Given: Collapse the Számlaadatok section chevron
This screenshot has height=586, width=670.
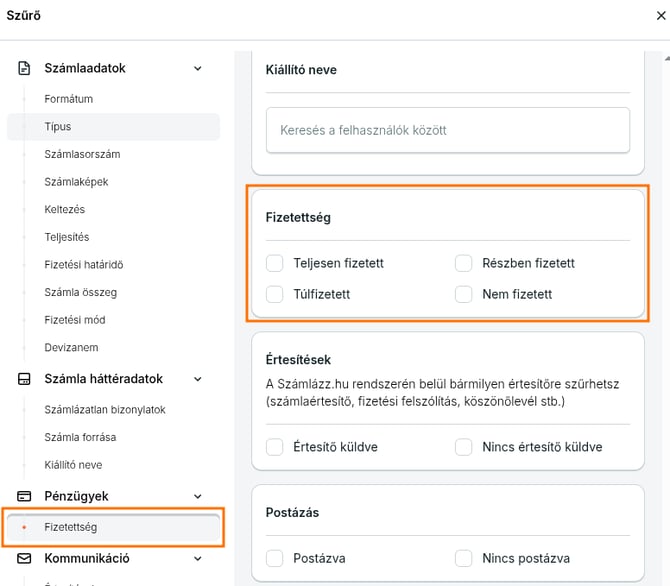Looking at the screenshot, I should coord(197,68).
